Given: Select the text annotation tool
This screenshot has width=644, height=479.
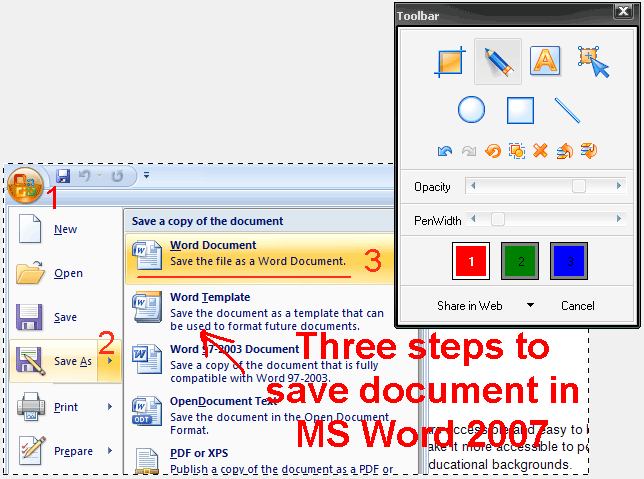Looking at the screenshot, I should click(545, 61).
